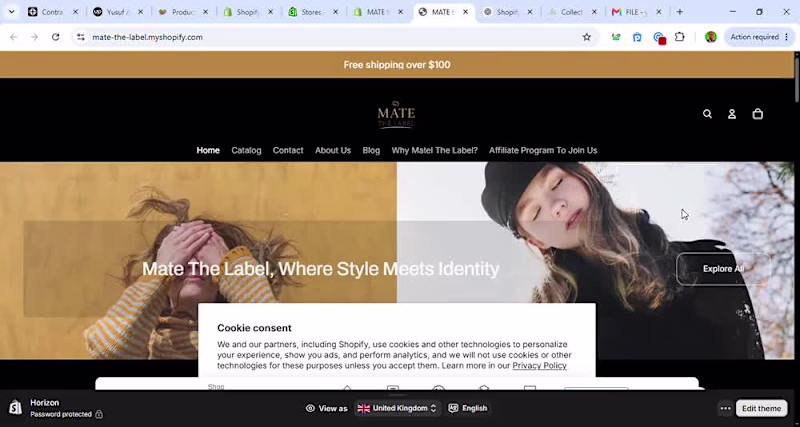Click the padlock icon beside Password protected
The width and height of the screenshot is (800, 427).
(99, 414)
